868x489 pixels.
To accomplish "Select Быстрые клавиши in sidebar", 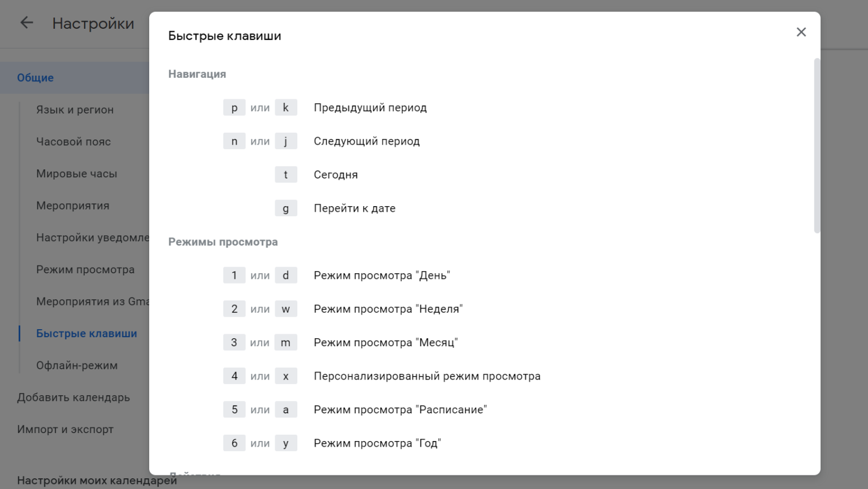I will 86,334.
